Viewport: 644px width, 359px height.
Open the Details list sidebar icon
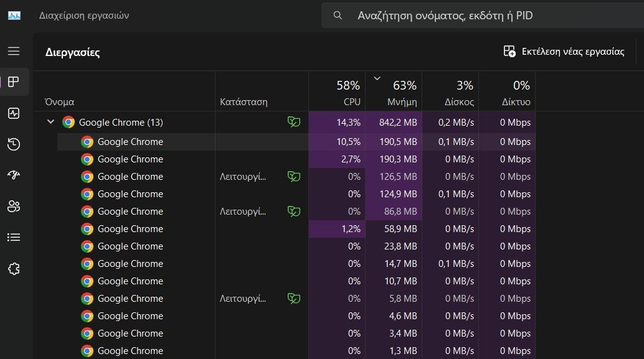(14, 237)
